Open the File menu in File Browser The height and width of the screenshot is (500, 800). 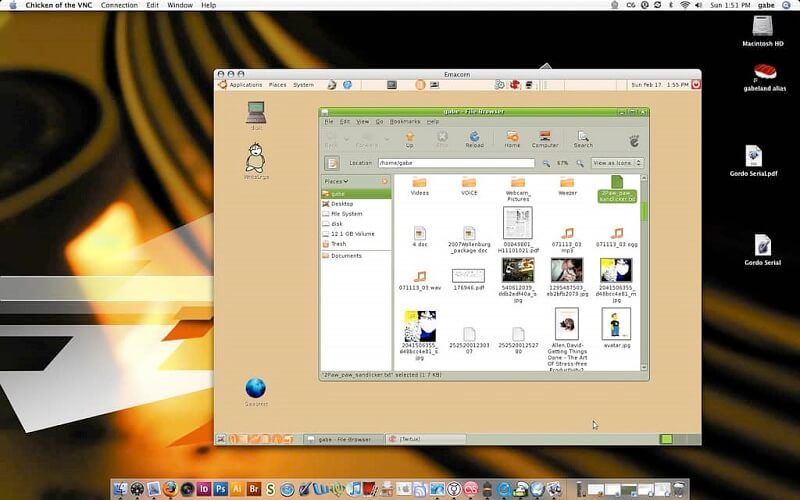pos(329,121)
